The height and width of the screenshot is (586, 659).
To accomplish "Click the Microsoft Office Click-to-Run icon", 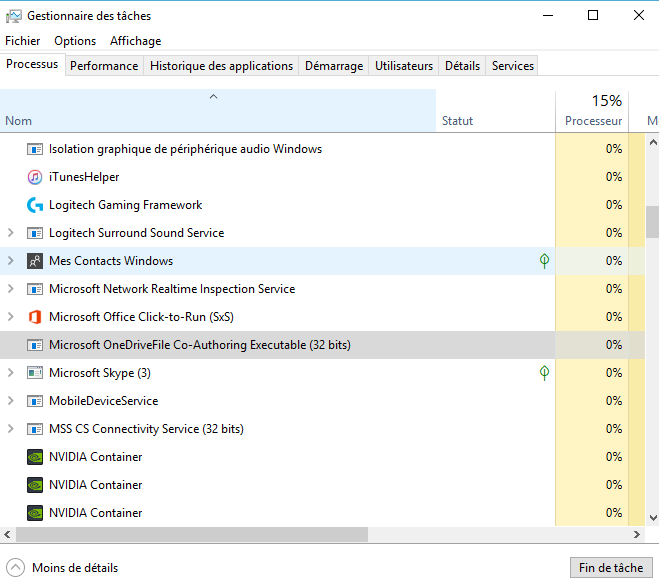I will click(x=35, y=317).
